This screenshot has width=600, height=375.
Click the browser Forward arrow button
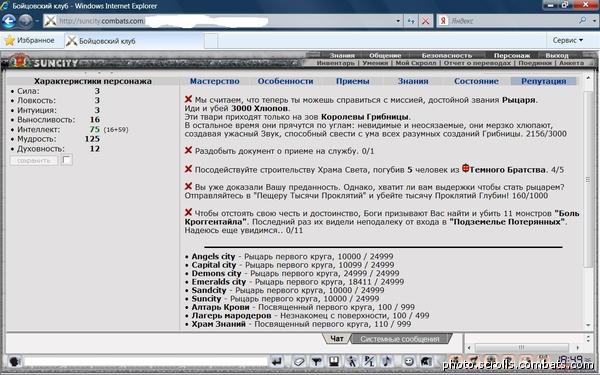(x=25, y=21)
